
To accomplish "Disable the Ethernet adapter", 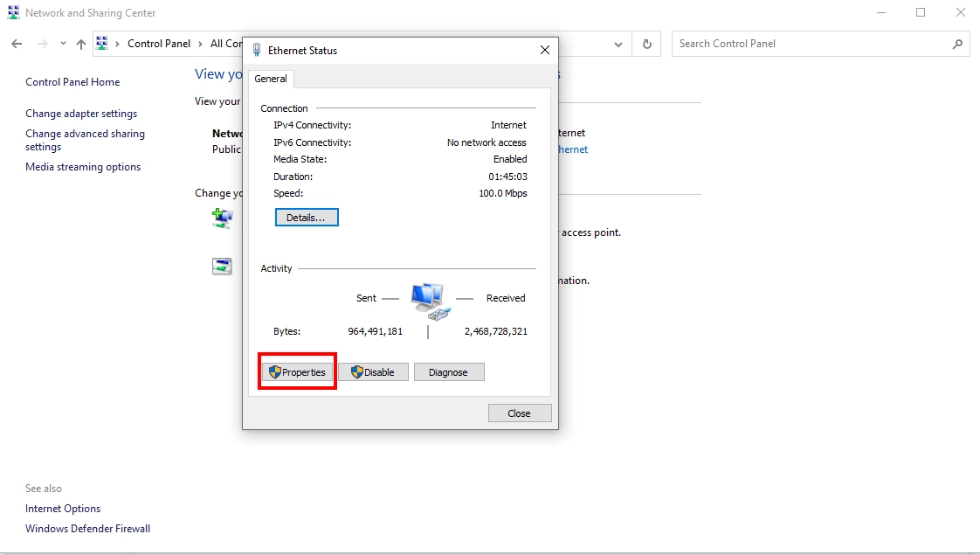I will pos(373,372).
